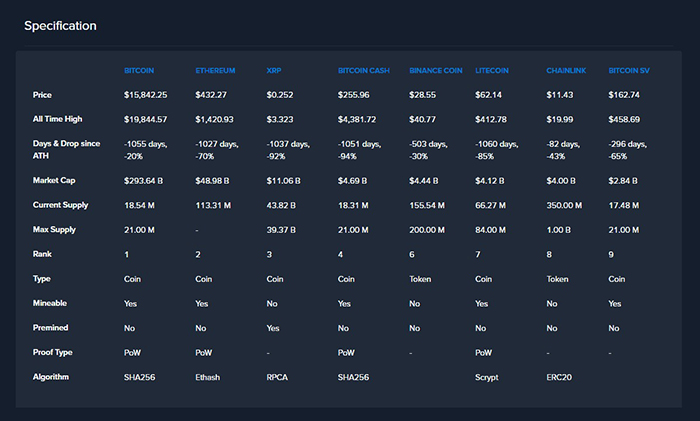Click the Algorithm row label
This screenshot has height=421, width=700.
(50, 377)
